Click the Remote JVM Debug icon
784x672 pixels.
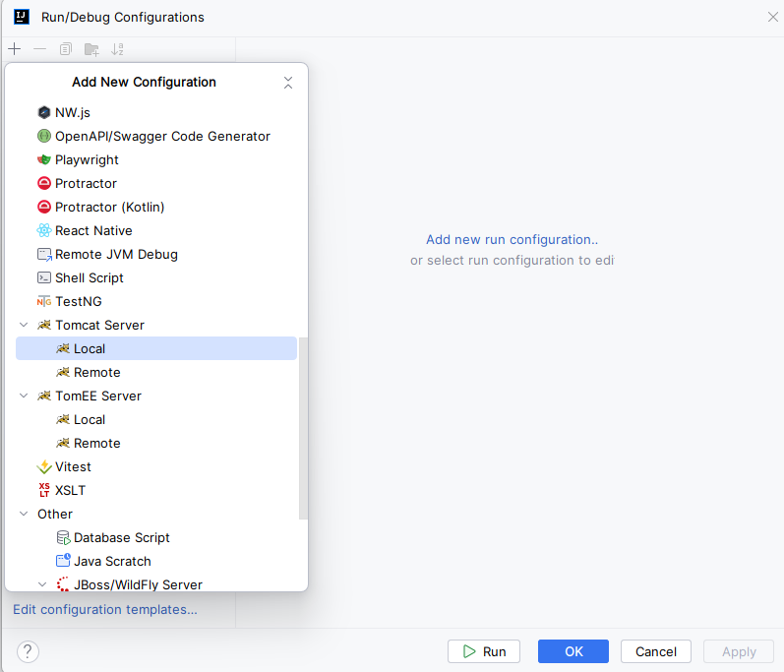click(44, 255)
